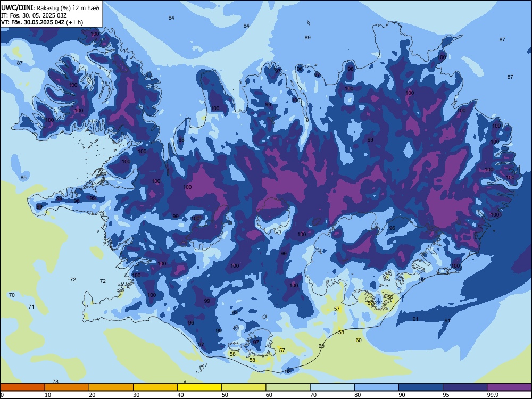Screen dimensions: 532x399
Task: Click the "VT: Fös. 30.05.2025 04Z (+1 h)" line
Action: [x=41, y=22]
